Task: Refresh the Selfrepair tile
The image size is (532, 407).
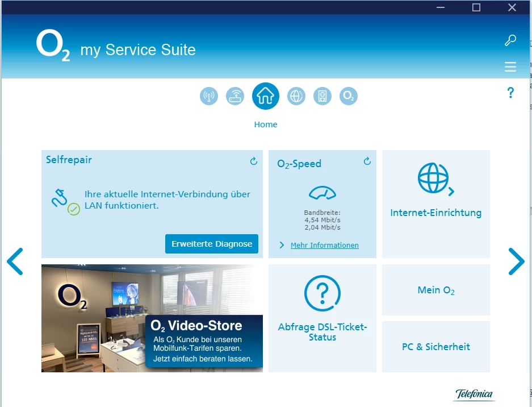Action: click(x=253, y=161)
